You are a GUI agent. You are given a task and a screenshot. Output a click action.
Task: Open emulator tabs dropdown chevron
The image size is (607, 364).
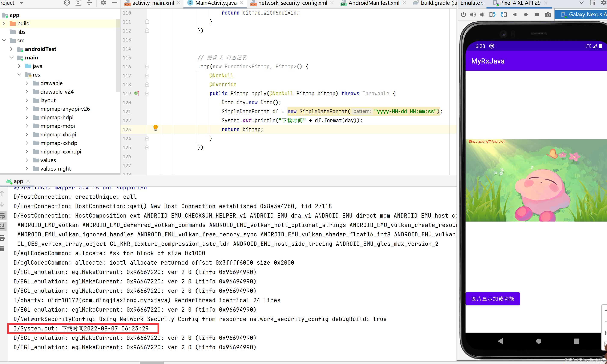581,3
